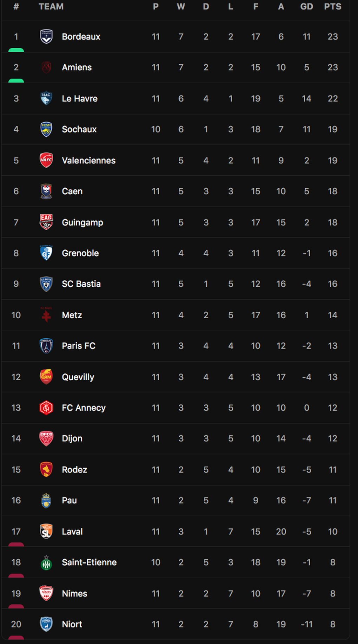This screenshot has height=644, width=358.
Task: Open the Quevilly team entry
Action: tap(78, 377)
